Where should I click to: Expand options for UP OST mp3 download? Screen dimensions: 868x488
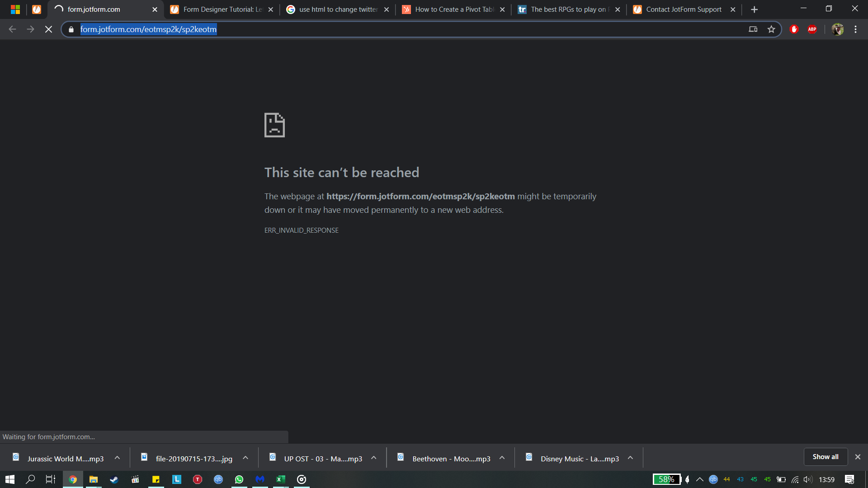(x=374, y=458)
